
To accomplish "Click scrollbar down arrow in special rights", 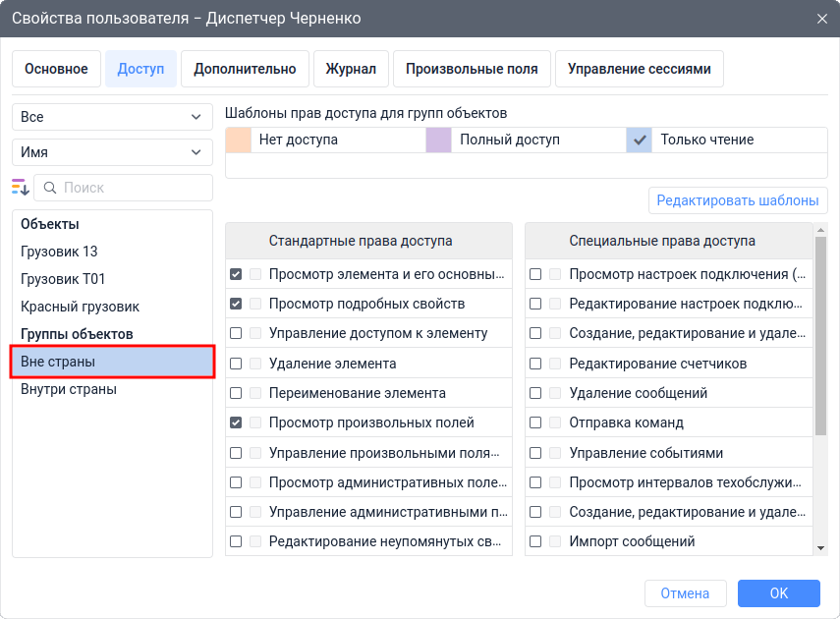I will (820, 547).
